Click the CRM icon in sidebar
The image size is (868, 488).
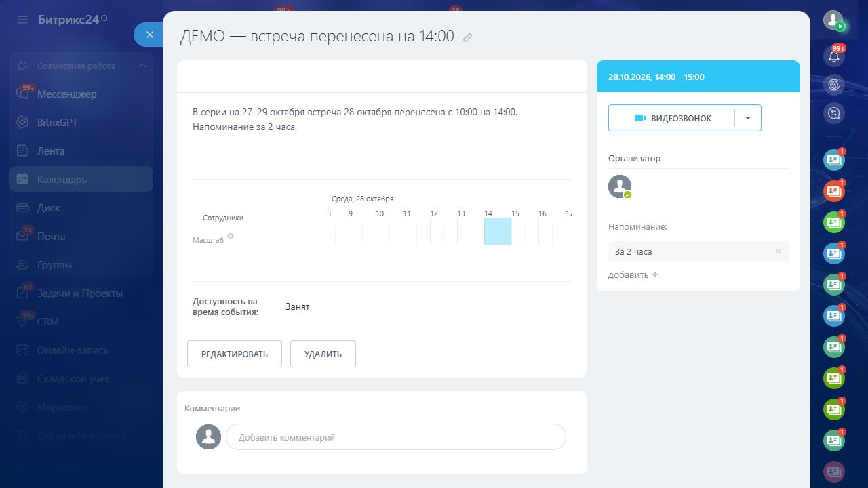[x=22, y=322]
